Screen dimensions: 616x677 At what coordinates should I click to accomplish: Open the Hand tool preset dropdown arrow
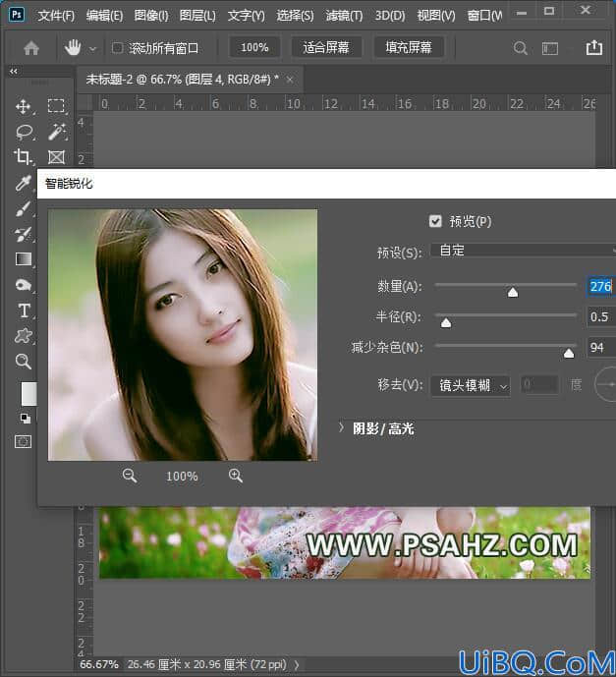pos(92,49)
